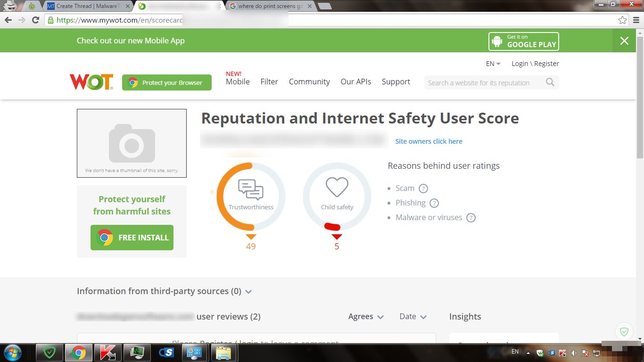644x362 pixels.
Task: Open the system monitor taskbar icon
Action: click(137, 353)
